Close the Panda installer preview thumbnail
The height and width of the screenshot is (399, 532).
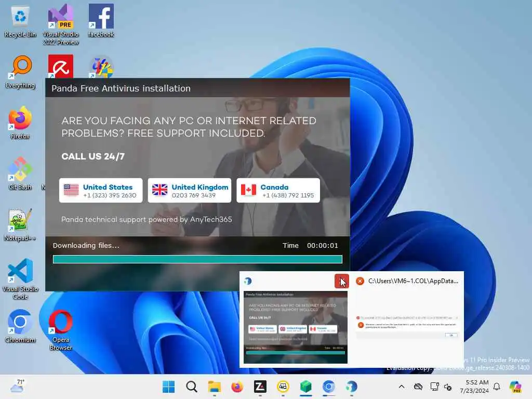(342, 281)
